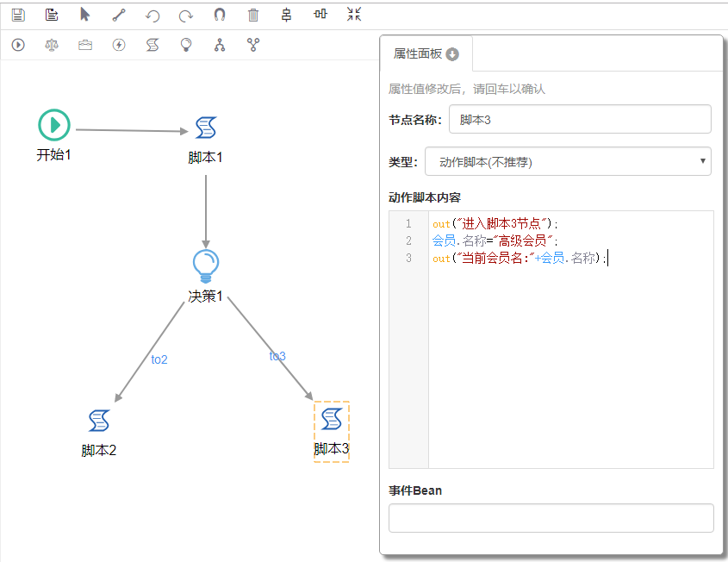Screen dimensions: 728x562
Task: Click the 脚本2 node label
Action: coord(99,450)
